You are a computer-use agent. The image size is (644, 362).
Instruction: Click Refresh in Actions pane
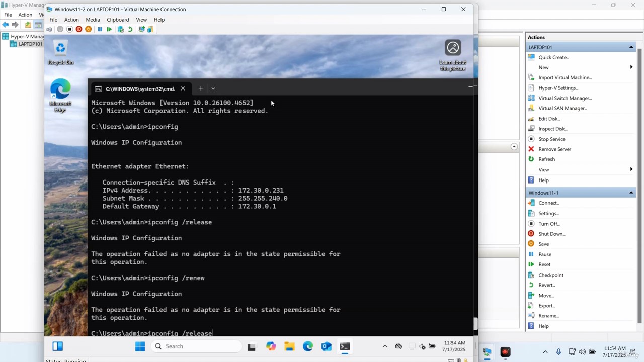click(547, 159)
